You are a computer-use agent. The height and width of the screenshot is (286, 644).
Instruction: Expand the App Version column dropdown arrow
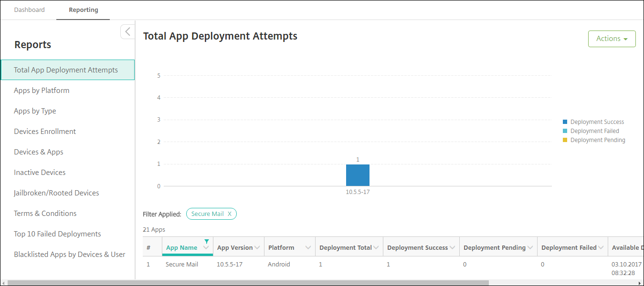(x=257, y=248)
